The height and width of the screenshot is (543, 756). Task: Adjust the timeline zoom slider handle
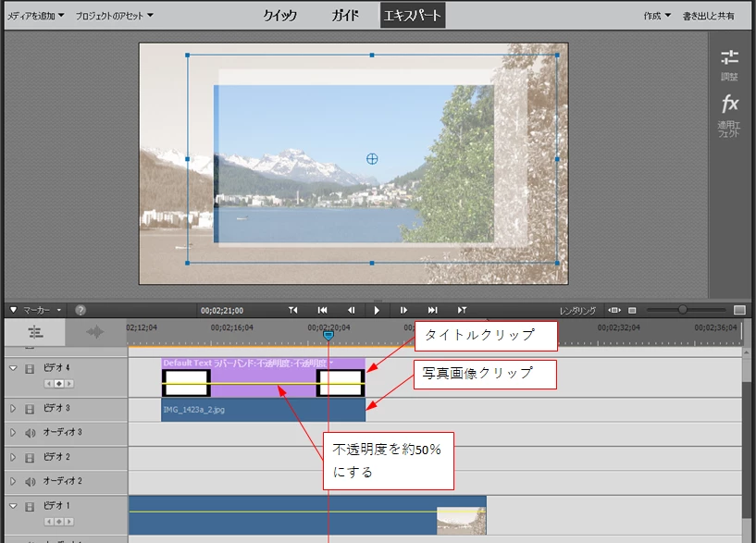click(x=682, y=310)
